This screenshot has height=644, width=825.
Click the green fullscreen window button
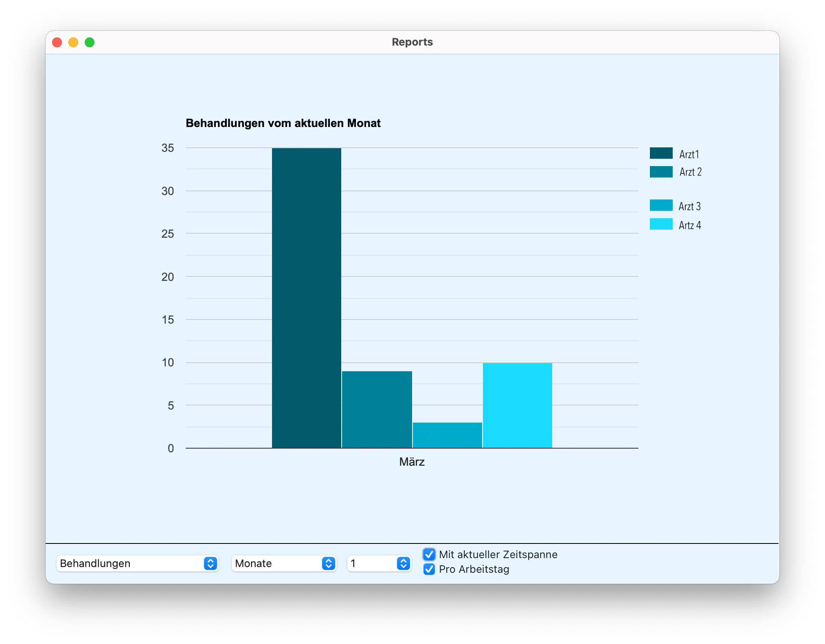pyautogui.click(x=90, y=42)
